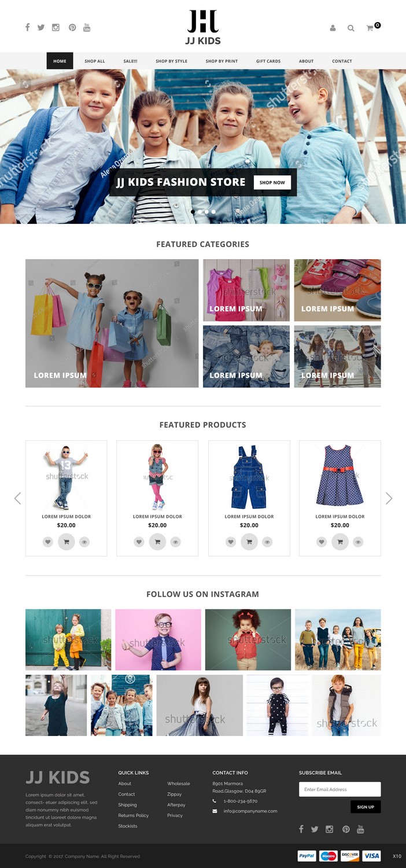Screen dimensions: 406x868
Task: Open the header Facebook icon
Action: point(27,27)
